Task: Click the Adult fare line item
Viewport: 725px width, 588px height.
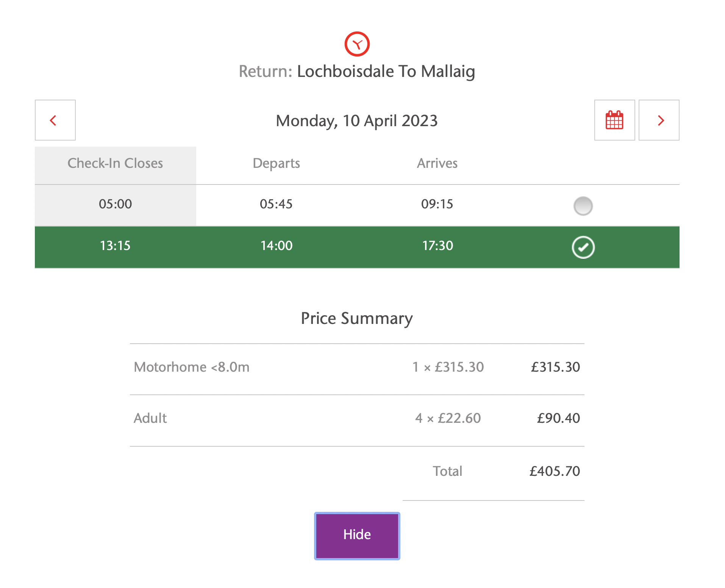Action: click(357, 418)
